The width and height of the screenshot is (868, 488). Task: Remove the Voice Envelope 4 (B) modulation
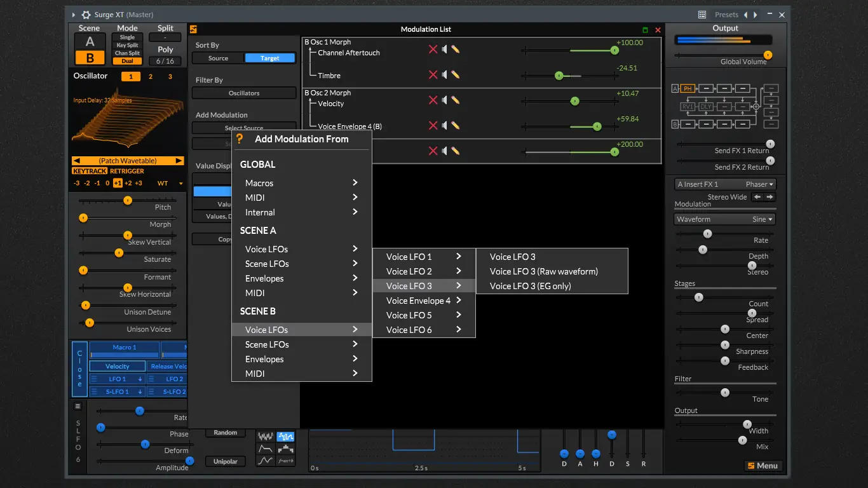tap(433, 126)
